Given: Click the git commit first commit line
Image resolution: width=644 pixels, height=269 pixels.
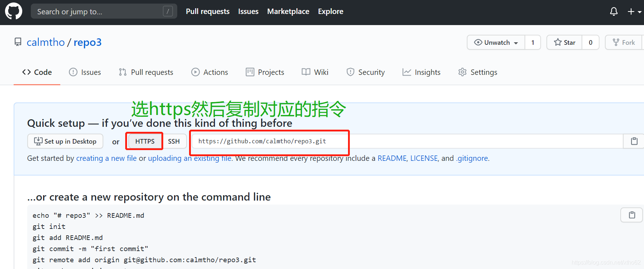Looking at the screenshot, I should [x=90, y=249].
